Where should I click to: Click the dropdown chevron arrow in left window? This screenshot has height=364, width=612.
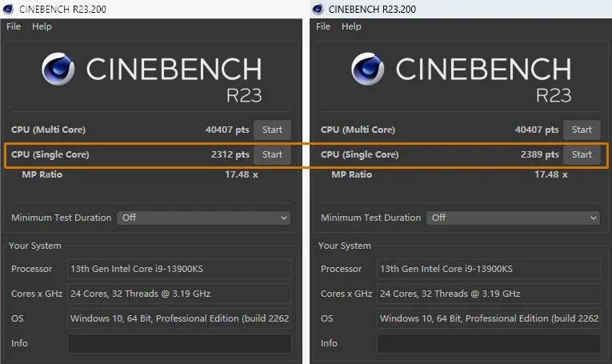click(x=284, y=218)
